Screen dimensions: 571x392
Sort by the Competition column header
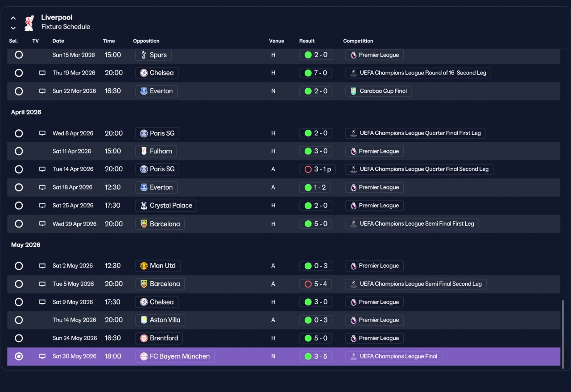click(x=358, y=41)
